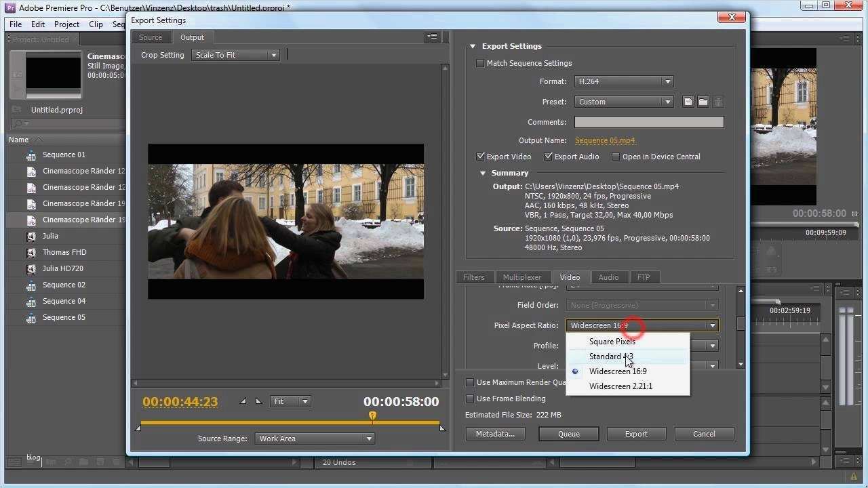Click the Julia video clip icon
Screen dimensions: 868x488
click(x=31, y=236)
